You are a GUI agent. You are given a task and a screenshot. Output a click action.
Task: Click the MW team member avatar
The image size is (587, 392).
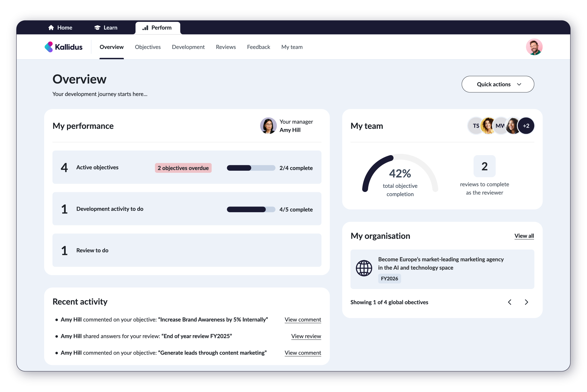coord(500,126)
